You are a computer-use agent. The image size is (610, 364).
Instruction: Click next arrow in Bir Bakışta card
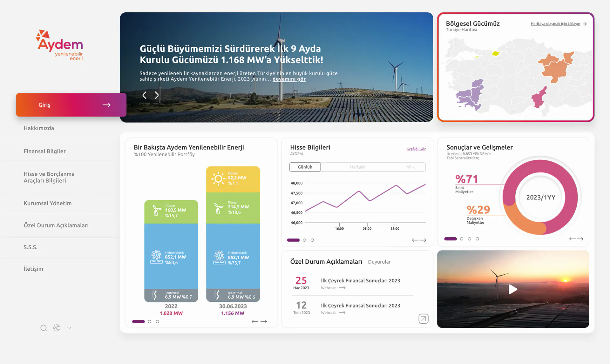pos(264,322)
